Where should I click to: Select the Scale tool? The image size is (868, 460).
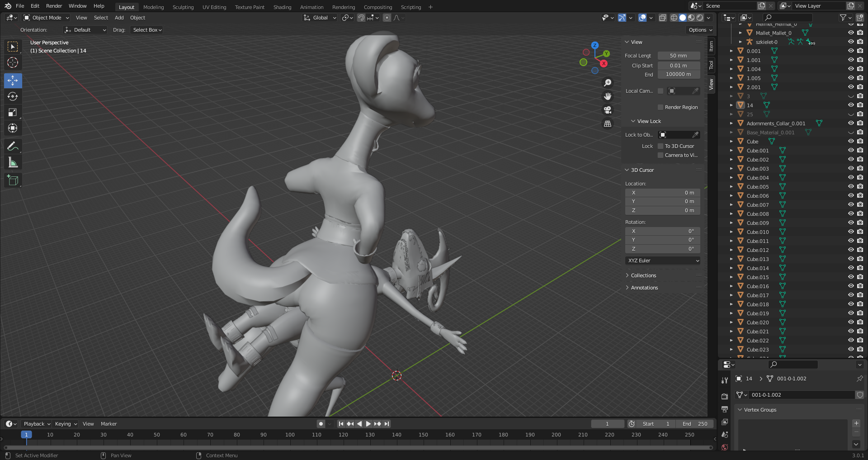pyautogui.click(x=13, y=112)
